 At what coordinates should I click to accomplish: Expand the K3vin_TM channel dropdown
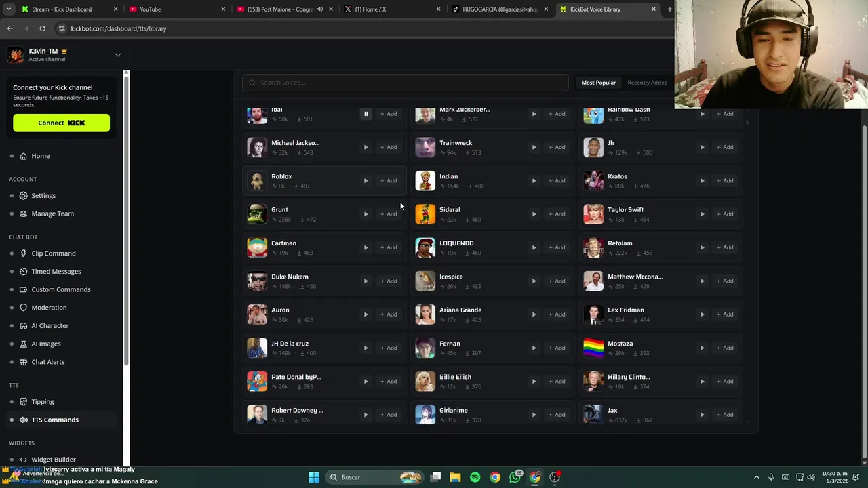[117, 55]
